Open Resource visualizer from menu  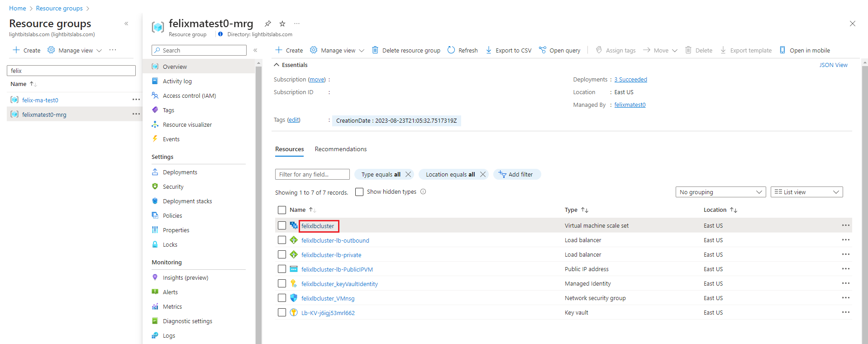point(187,124)
